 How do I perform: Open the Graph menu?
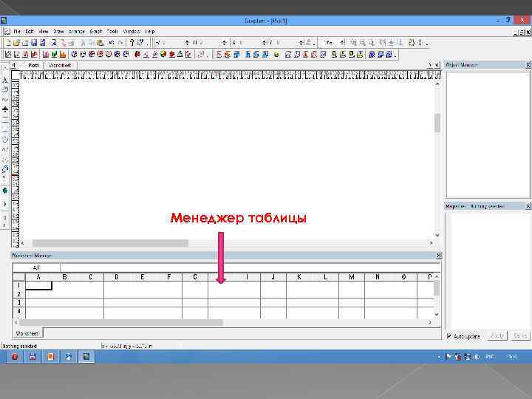[95, 31]
